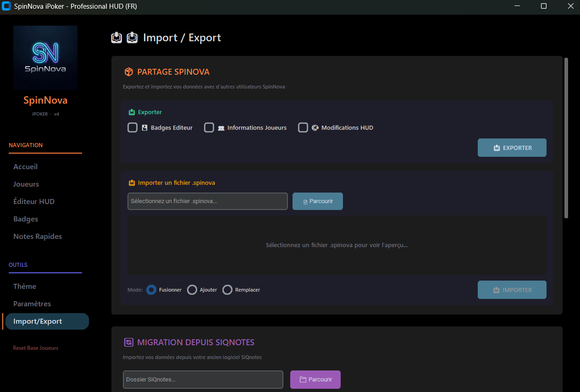This screenshot has width=580, height=392.
Task: Click the orange SpinNova name text in sidebar
Action: click(45, 100)
